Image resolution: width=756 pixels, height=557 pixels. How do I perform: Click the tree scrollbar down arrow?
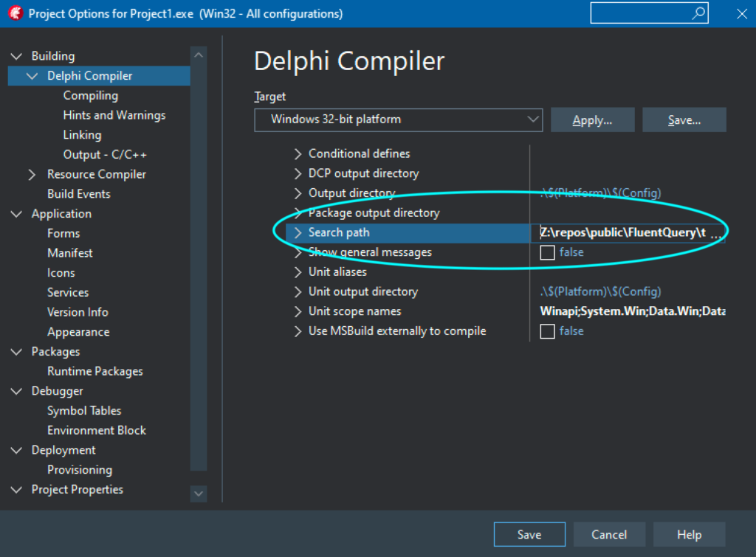point(199,494)
